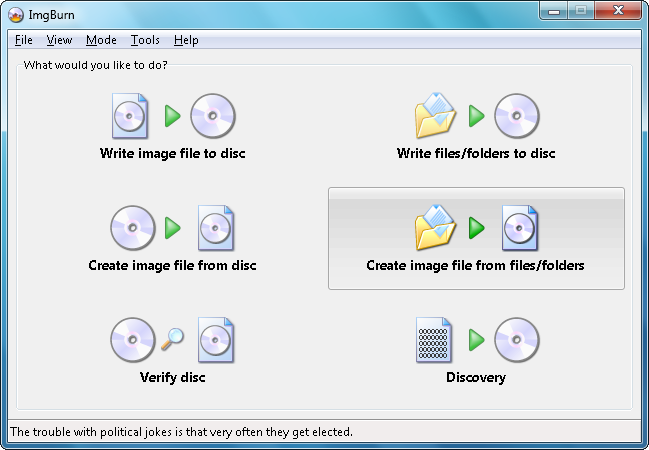649x450 pixels.
Task: Click the green arrow in Discovery mode
Action: [x=476, y=340]
